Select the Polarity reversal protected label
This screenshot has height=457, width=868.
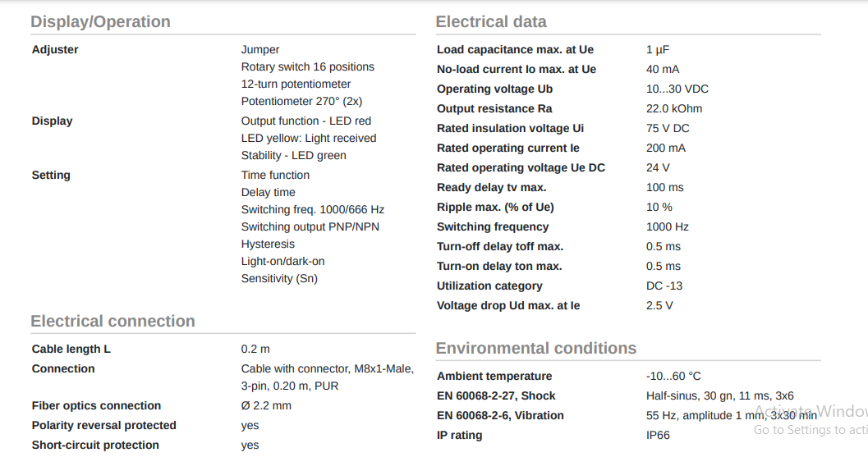(103, 426)
